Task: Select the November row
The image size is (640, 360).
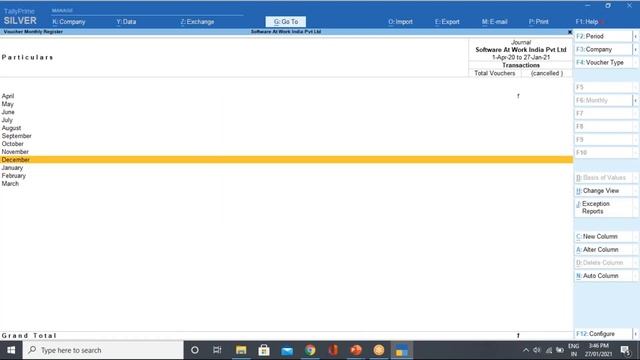Action: 286,152
